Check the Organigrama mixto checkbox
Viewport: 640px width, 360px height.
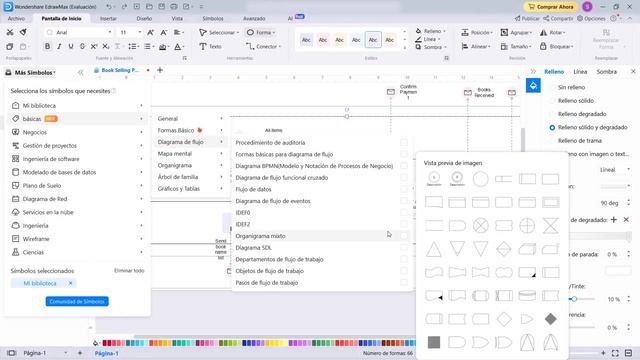(404, 236)
